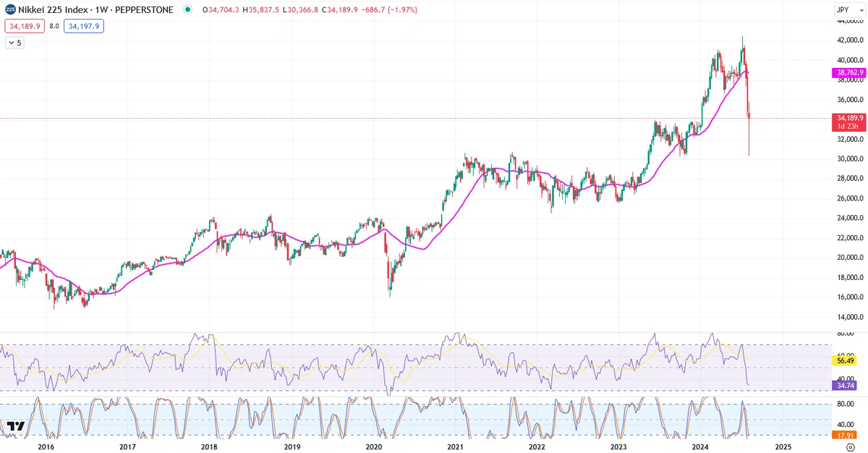Image resolution: width=868 pixels, height=453 pixels.
Task: Click the change value −686.7 (−1.97%)
Action: (389, 10)
